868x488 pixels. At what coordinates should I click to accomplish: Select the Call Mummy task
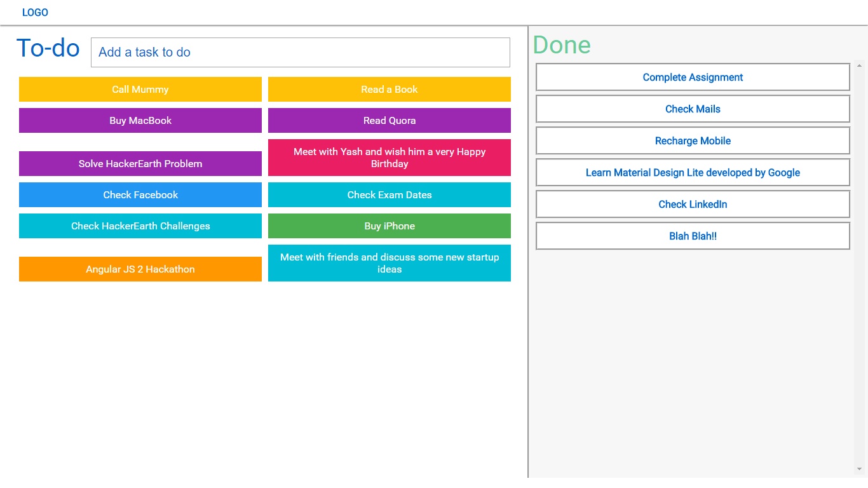point(140,90)
